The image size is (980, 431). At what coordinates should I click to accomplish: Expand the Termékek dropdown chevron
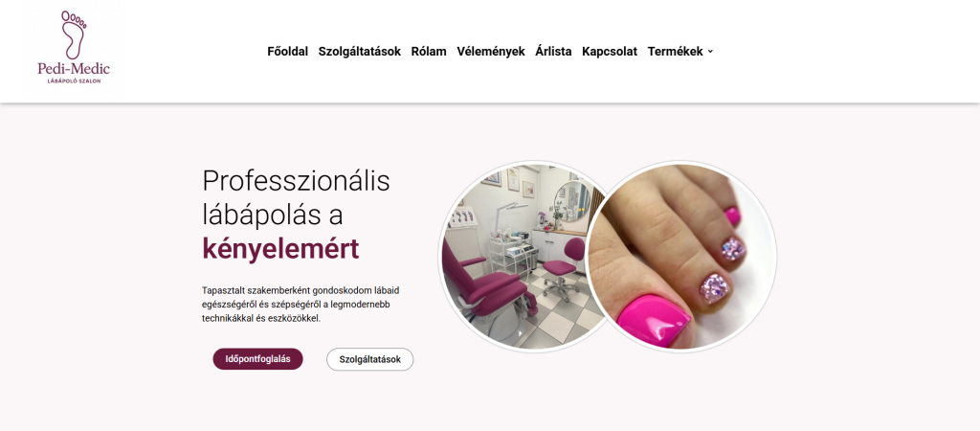pos(710,52)
